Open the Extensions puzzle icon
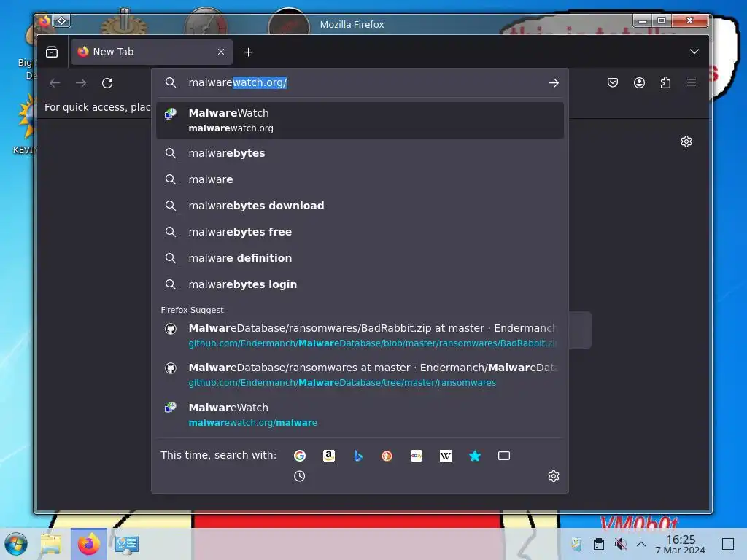The height and width of the screenshot is (560, 747). pos(665,82)
